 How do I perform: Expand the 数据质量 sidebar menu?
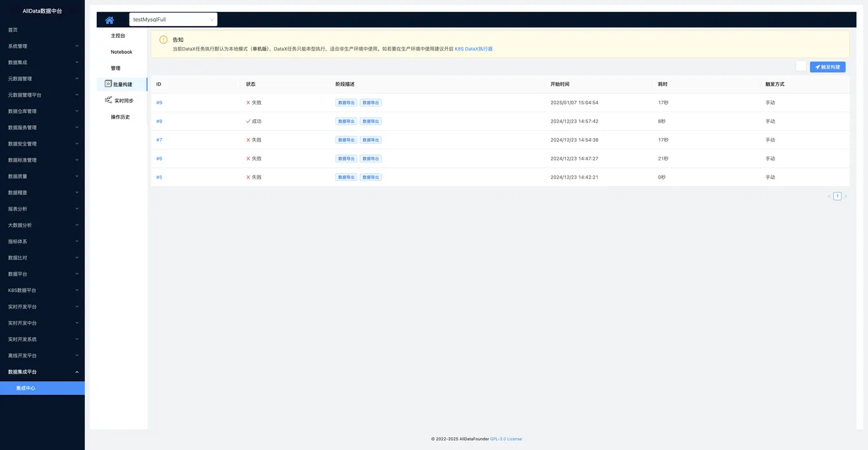pos(42,176)
